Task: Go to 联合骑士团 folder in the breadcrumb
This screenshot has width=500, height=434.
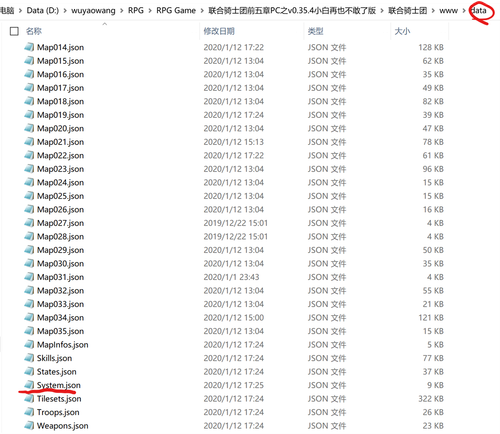Action: pyautogui.click(x=408, y=11)
